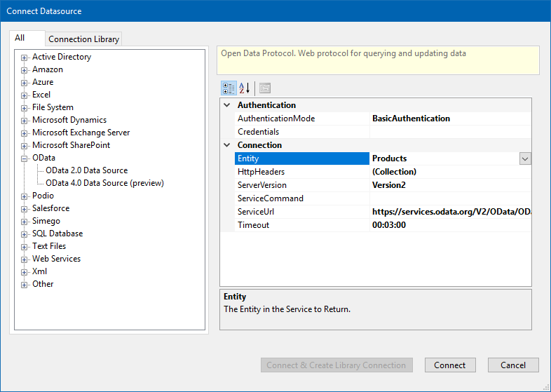
Task: Click the Version2 value
Action: point(389,185)
